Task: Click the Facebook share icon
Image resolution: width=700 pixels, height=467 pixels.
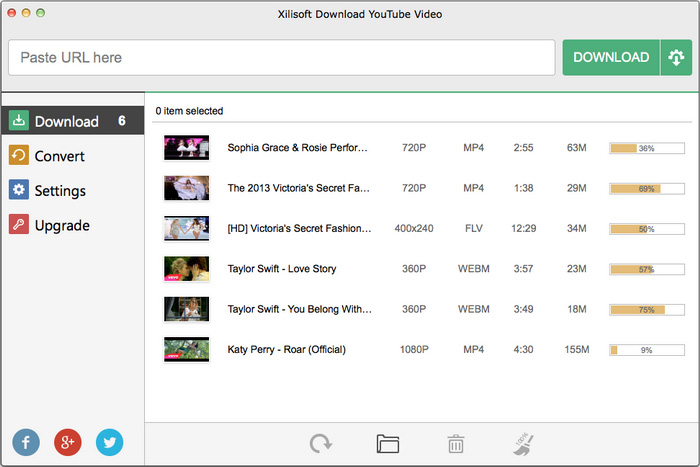Action: pyautogui.click(x=26, y=442)
